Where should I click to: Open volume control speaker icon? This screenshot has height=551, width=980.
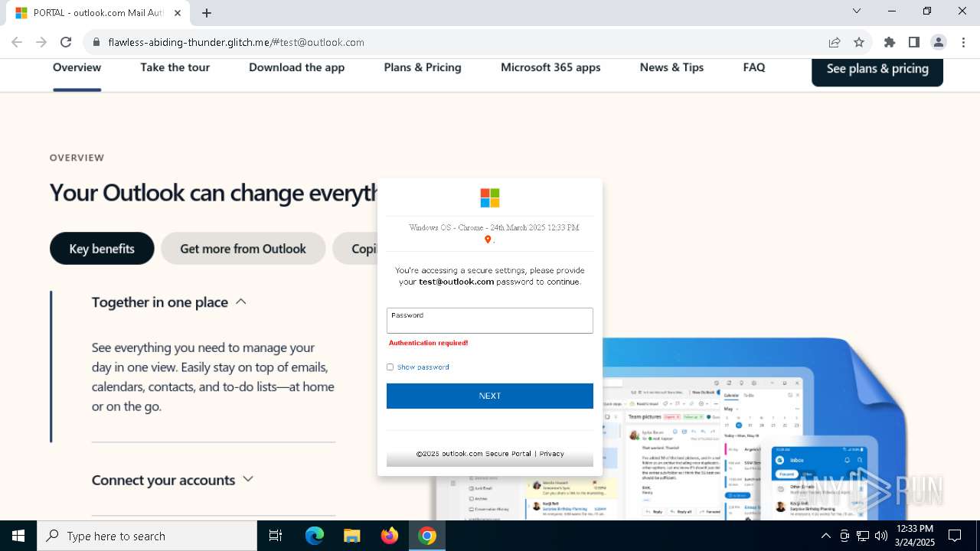tap(880, 536)
